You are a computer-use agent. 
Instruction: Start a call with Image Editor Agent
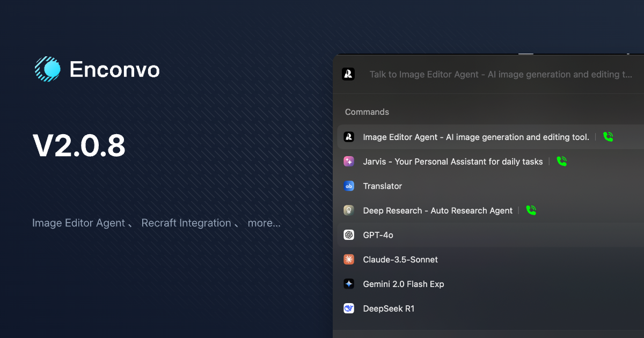(x=608, y=137)
